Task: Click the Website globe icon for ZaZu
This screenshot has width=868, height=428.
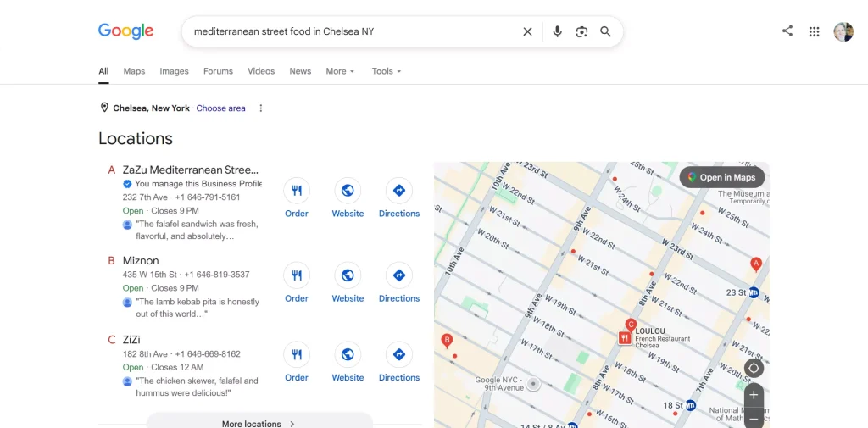Action: (348, 191)
